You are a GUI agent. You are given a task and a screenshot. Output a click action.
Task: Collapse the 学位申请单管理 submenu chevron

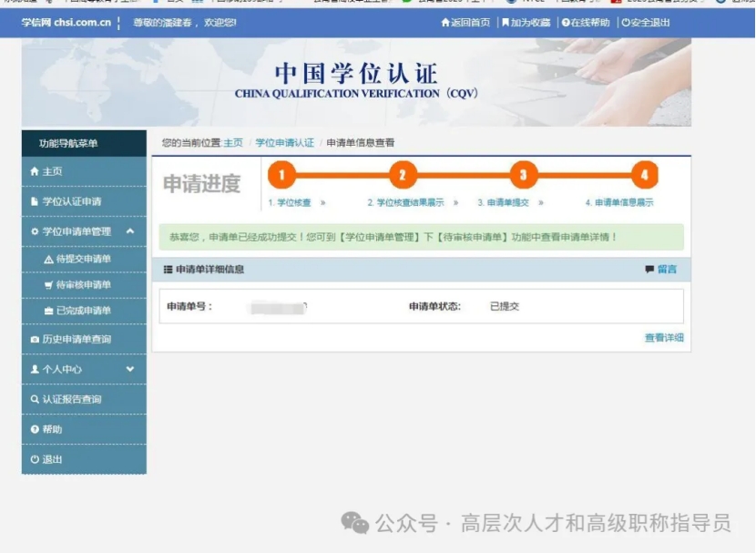[130, 231]
